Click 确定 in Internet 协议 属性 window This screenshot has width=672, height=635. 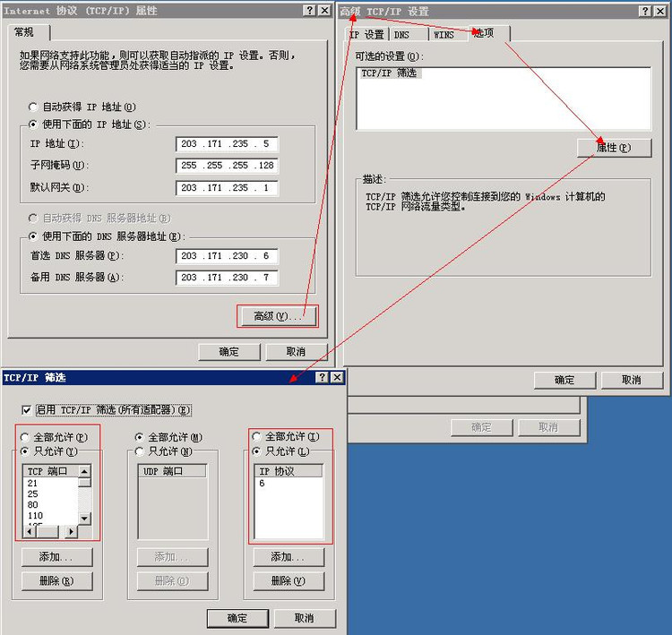tap(229, 352)
